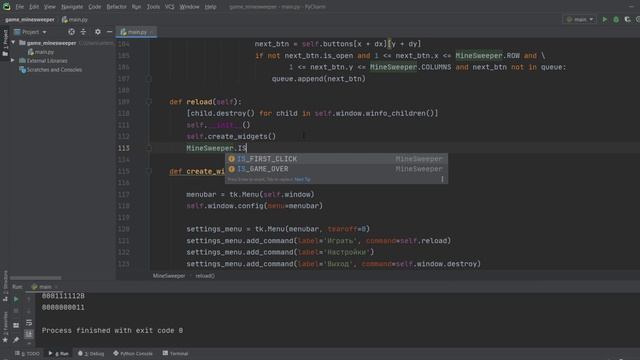The image size is (640, 360).
Task: Click the locate/select opened file target icon
Action: pyautogui.click(x=71, y=32)
